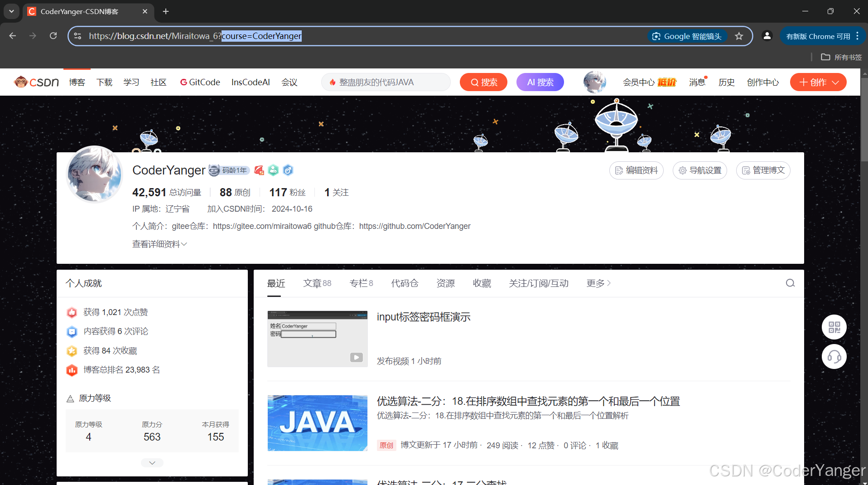Search within blog using the magnifier icon
This screenshot has height=485, width=868.
(x=790, y=283)
